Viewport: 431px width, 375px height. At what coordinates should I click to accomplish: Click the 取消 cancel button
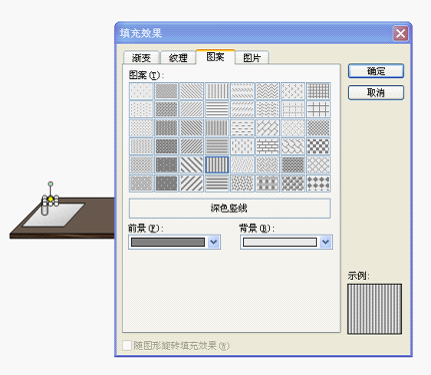(376, 92)
